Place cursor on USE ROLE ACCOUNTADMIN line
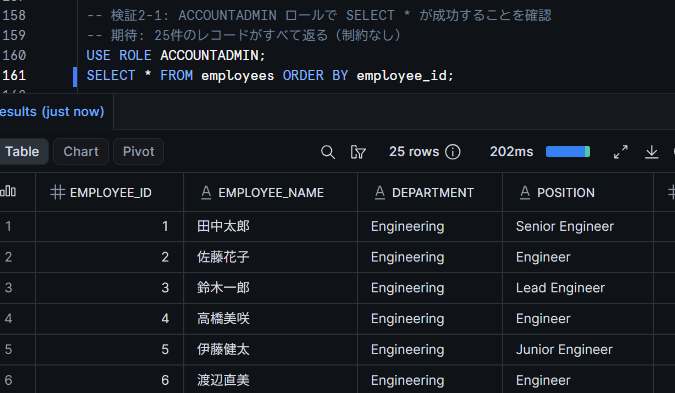 pos(176,56)
